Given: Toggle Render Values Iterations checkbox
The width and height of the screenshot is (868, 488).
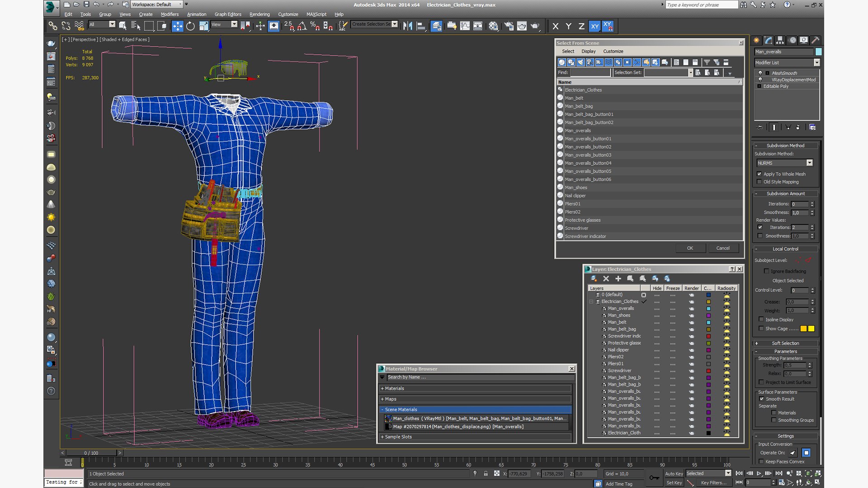Looking at the screenshot, I should coord(760,227).
